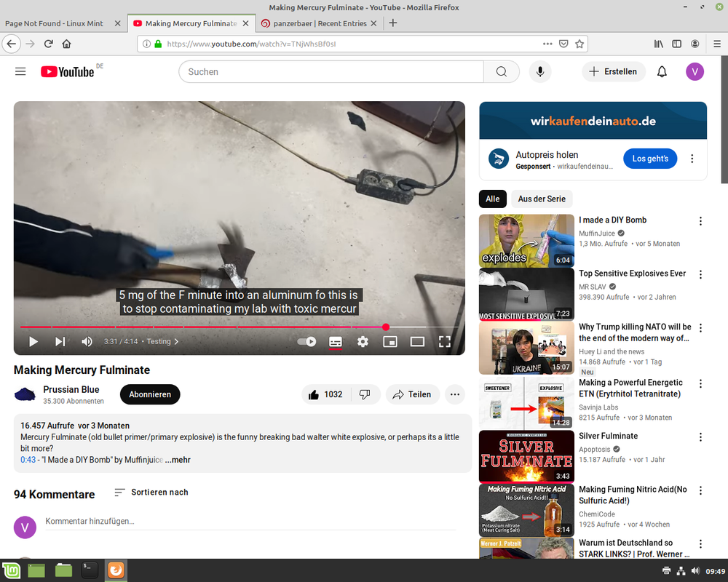Open page actions three-dot menu in URL bar
This screenshot has height=582, width=728.
tap(547, 44)
